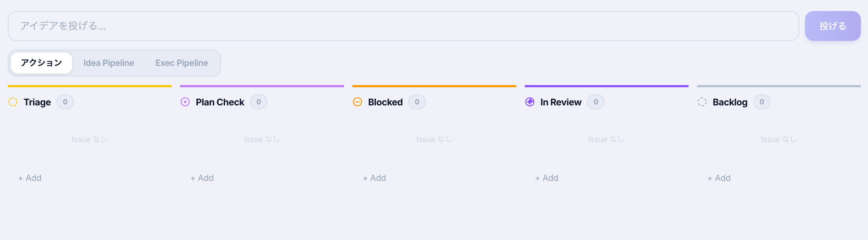The image size is (868, 240).
Task: Switch to the アクション tab
Action: [x=42, y=63]
